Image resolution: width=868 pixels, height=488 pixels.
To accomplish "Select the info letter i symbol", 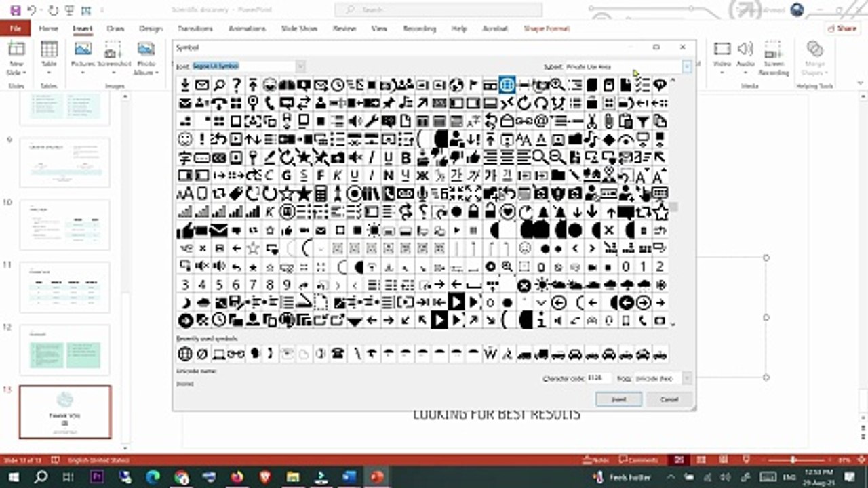I will (541, 320).
